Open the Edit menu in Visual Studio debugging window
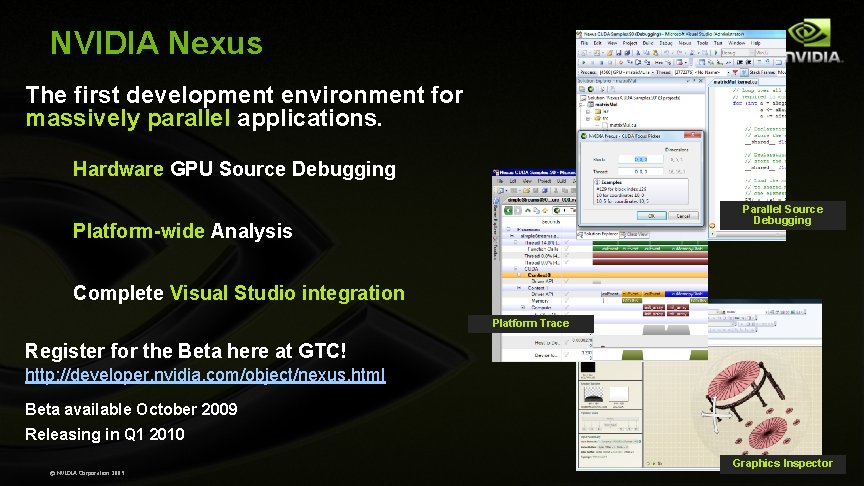The width and height of the screenshot is (864, 486). click(597, 43)
